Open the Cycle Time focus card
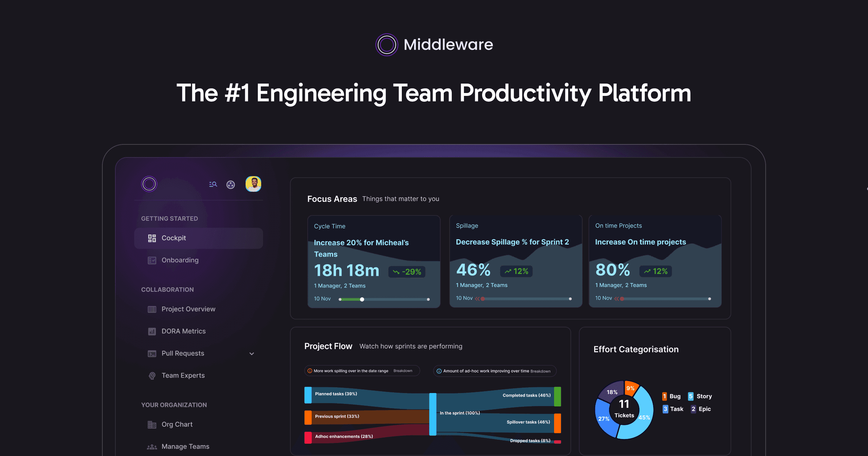Image resolution: width=868 pixels, height=456 pixels. point(374,262)
